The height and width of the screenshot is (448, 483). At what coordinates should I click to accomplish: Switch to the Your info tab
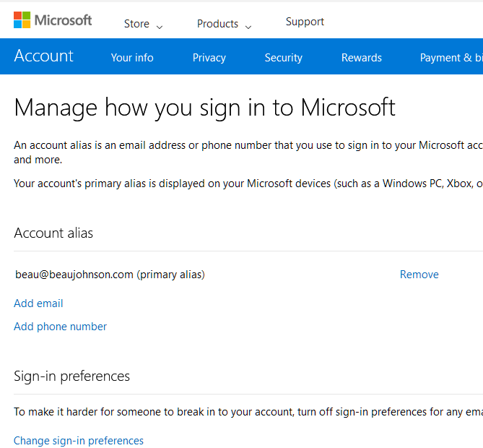(132, 58)
